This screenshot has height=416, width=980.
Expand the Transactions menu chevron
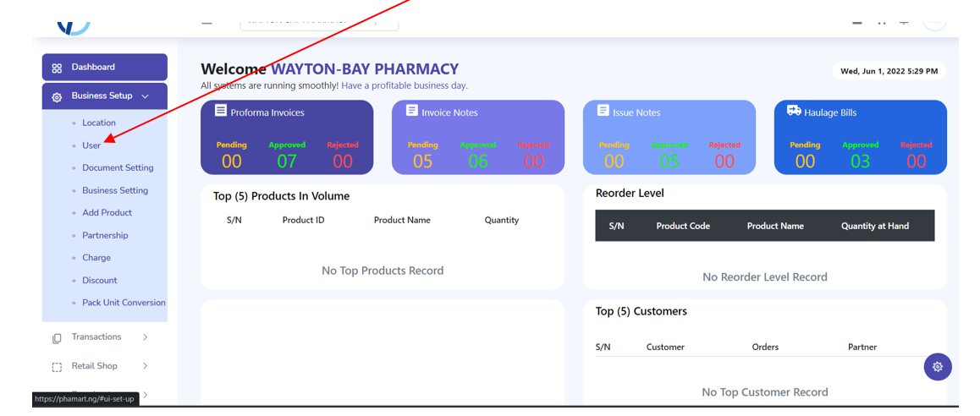(x=145, y=337)
